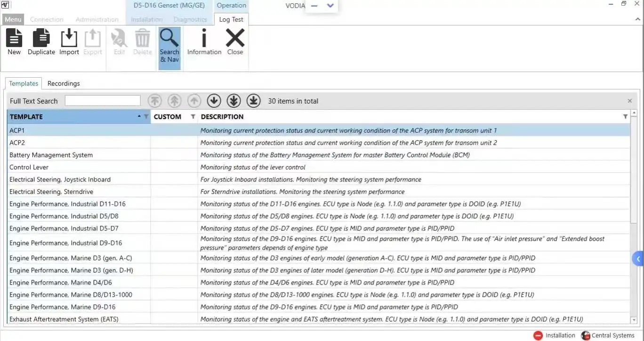Screen dimensions: 644x341
Task: Open the Menu tab
Action: (13, 19)
